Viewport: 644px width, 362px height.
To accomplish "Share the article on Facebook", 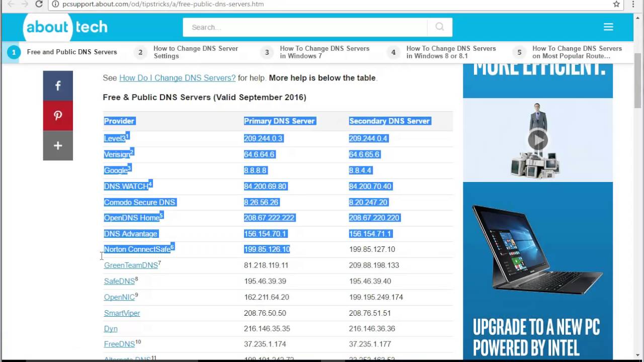I will point(58,85).
